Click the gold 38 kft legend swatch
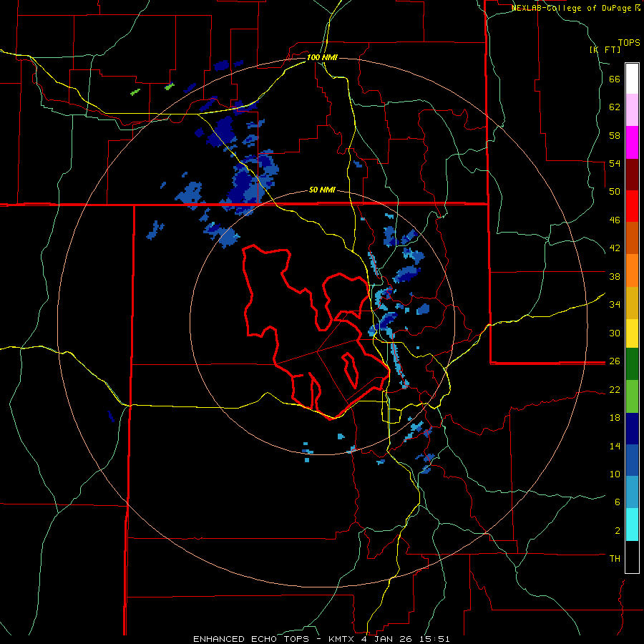644x644 pixels. click(x=632, y=303)
